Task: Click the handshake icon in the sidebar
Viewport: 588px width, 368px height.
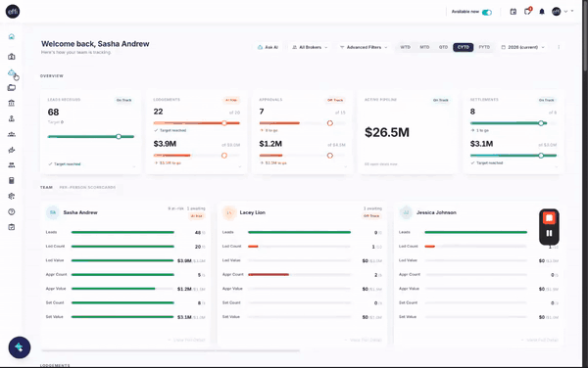Action: point(12,150)
